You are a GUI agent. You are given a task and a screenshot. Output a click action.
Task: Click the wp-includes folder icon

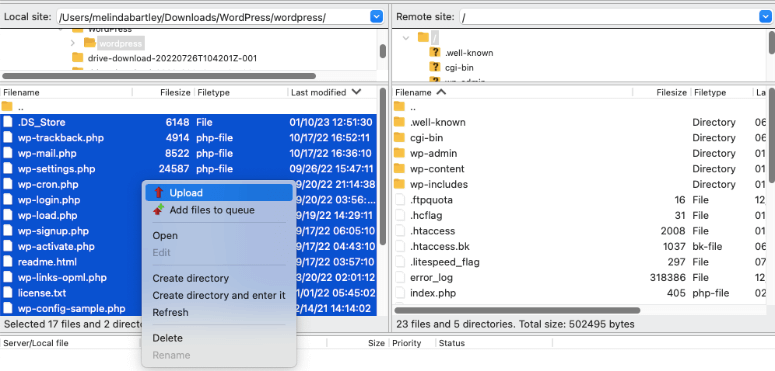click(399, 184)
